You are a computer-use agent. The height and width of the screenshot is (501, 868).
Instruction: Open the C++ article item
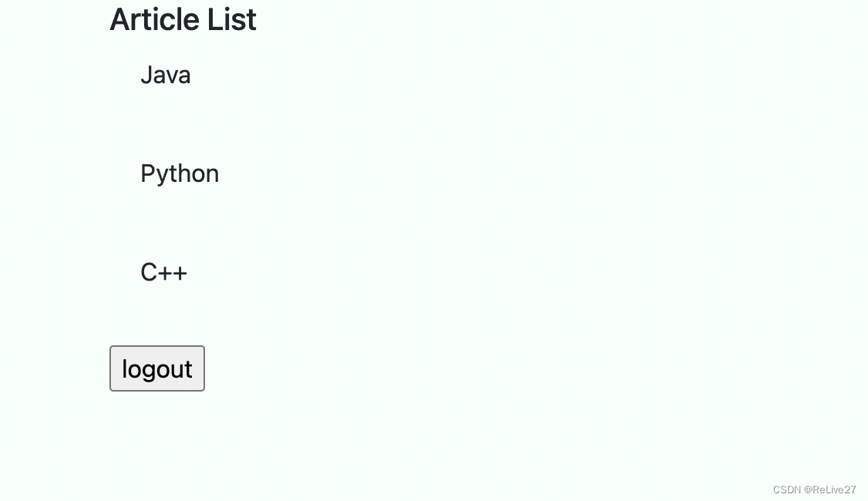point(163,272)
